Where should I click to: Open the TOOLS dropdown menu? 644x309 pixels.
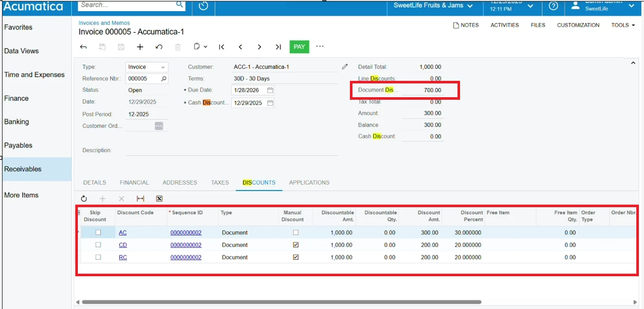click(623, 25)
